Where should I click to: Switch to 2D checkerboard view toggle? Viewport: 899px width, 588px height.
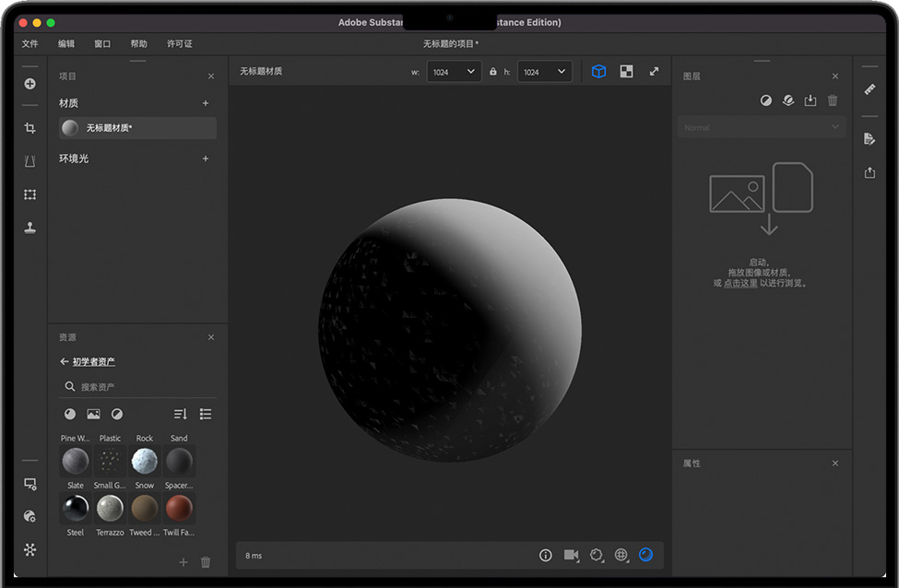pos(626,71)
